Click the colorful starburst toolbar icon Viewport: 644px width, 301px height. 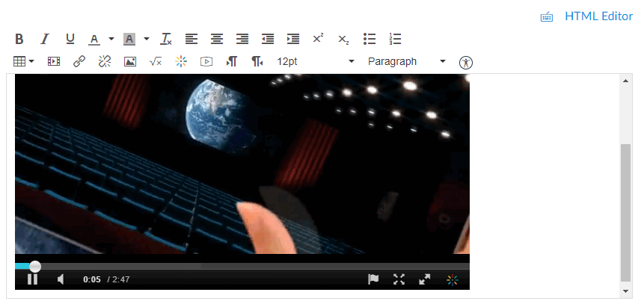tap(181, 61)
